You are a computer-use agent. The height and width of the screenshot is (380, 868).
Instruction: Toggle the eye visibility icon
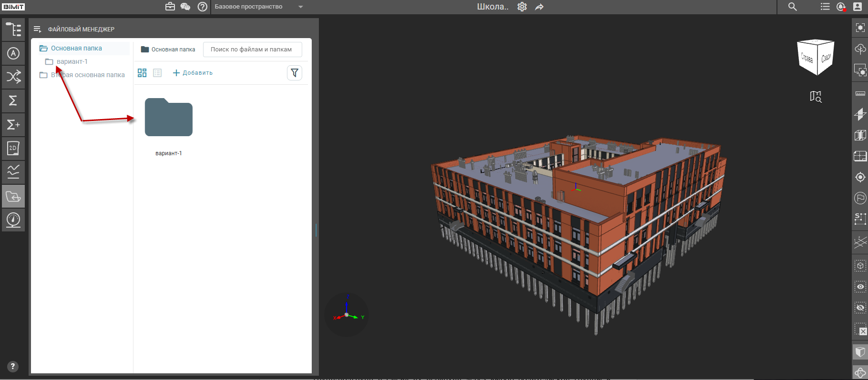pos(860,287)
